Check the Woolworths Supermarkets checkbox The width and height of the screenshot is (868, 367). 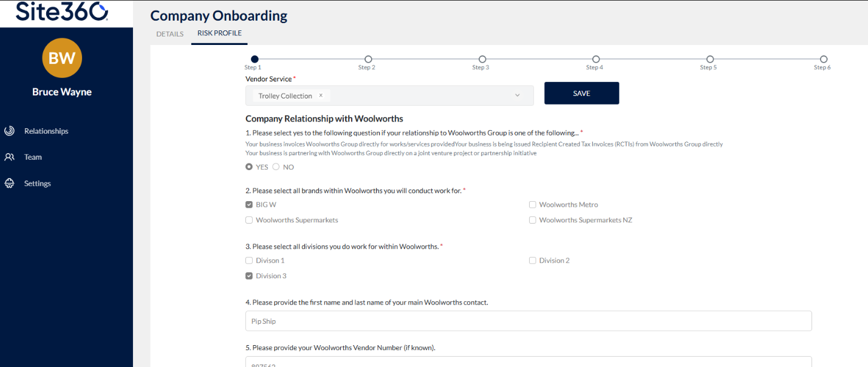point(249,220)
